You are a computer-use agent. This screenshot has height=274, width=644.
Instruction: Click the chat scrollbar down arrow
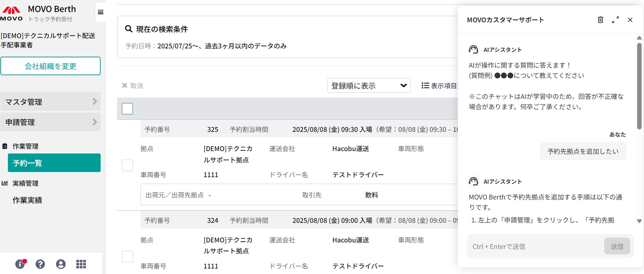point(639,221)
